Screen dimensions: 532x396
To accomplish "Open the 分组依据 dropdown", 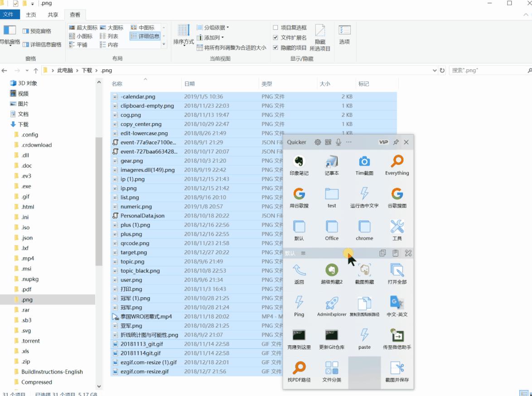I will coord(213,28).
